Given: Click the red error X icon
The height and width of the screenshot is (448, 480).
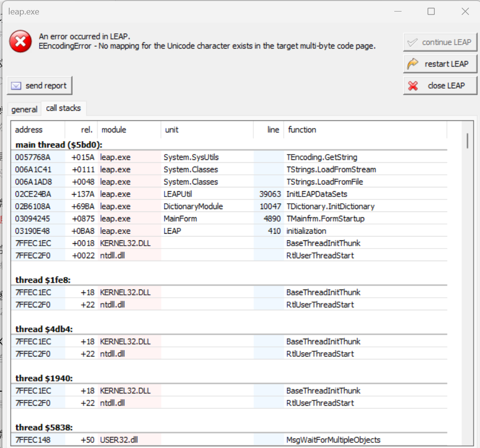Looking at the screenshot, I should (x=21, y=41).
